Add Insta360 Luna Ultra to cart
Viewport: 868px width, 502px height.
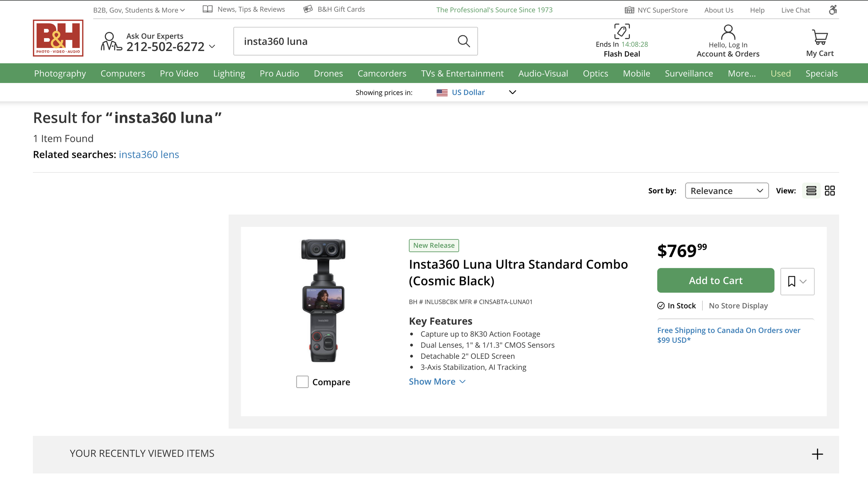[x=716, y=280]
